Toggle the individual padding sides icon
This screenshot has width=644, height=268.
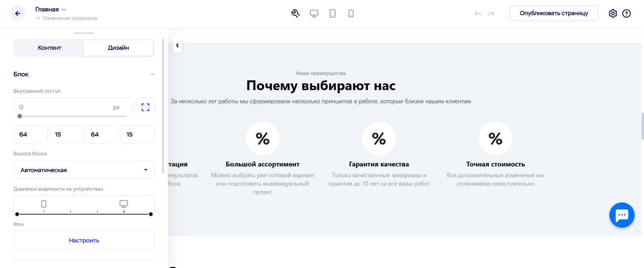coord(145,107)
